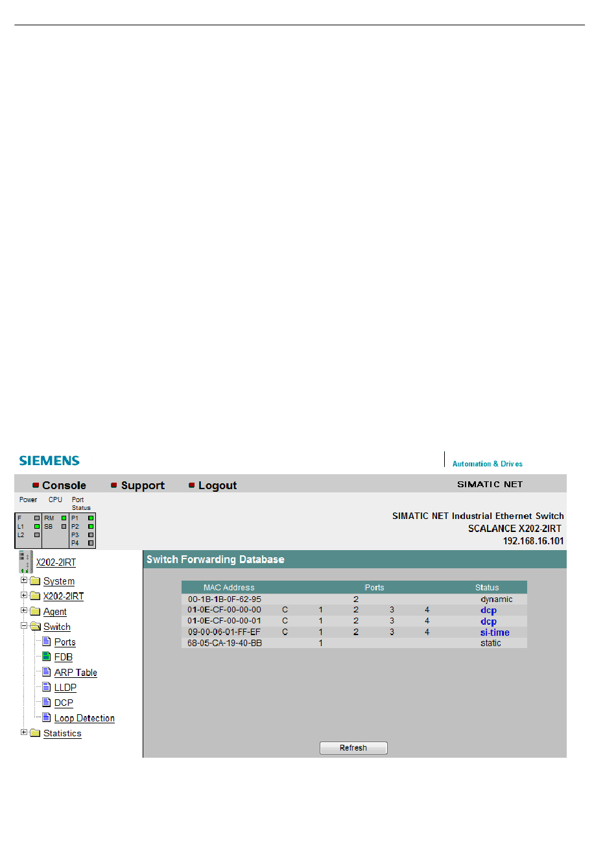Open the System folder link
Screen dimensions: 616x844
pos(59,581)
